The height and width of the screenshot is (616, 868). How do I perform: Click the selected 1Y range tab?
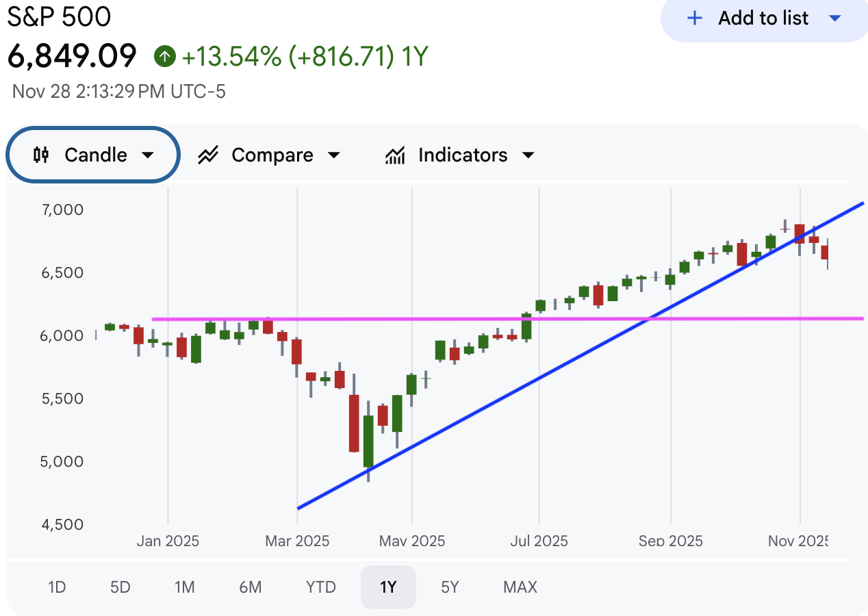(388, 587)
